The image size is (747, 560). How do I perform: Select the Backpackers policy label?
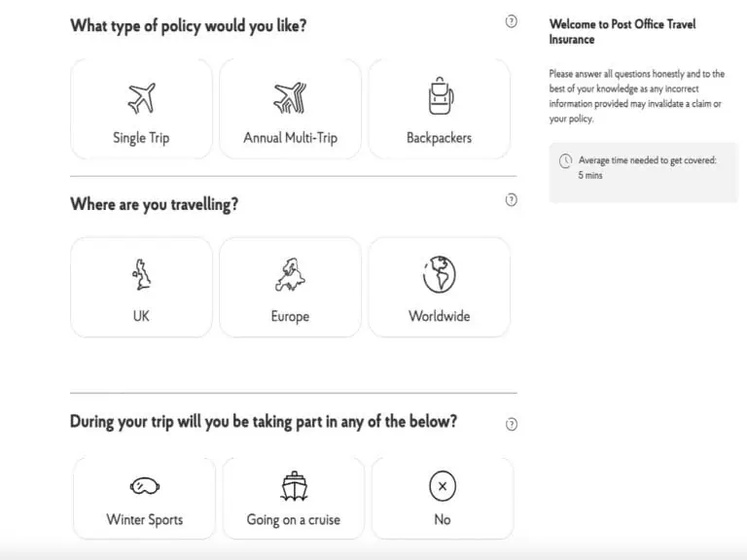(x=439, y=138)
